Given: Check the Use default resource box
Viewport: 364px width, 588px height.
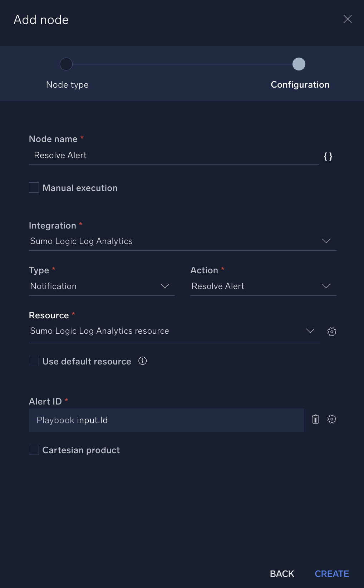Looking at the screenshot, I should pyautogui.click(x=34, y=361).
